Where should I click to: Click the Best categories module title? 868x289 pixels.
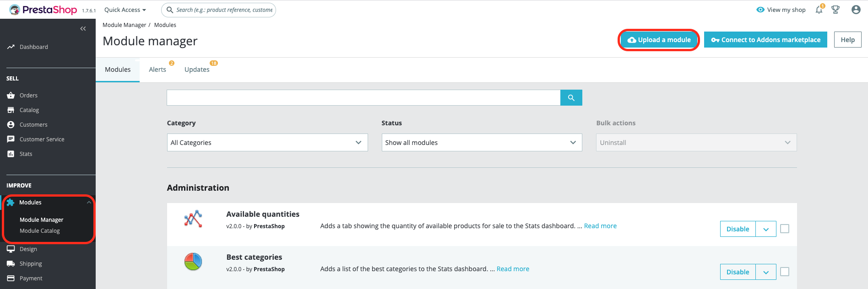click(254, 257)
